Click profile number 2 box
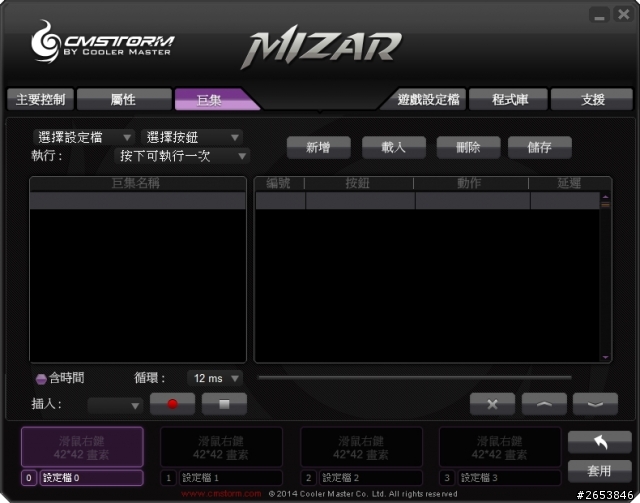 (x=309, y=478)
